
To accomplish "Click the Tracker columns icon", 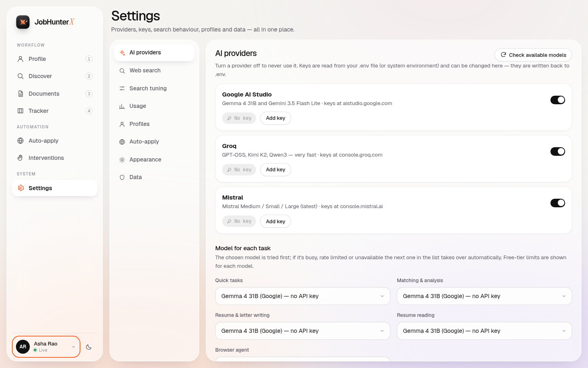I will tap(20, 111).
